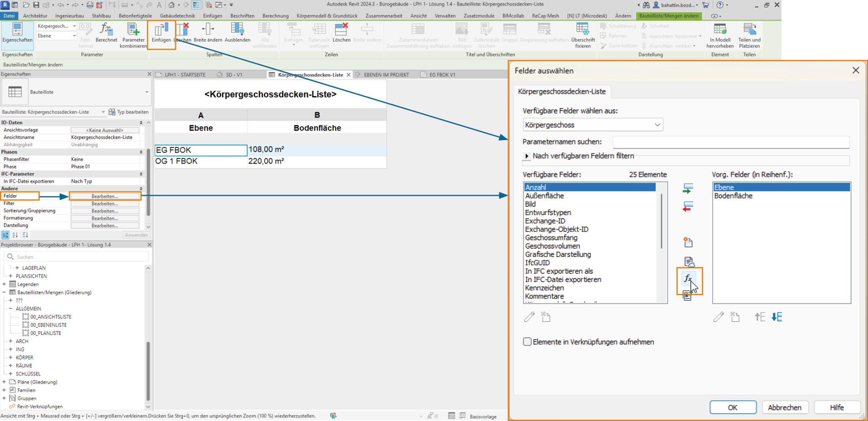Screen dimensions: 868x421
Task: Select Kommentare in available fields list
Action: click(x=544, y=296)
